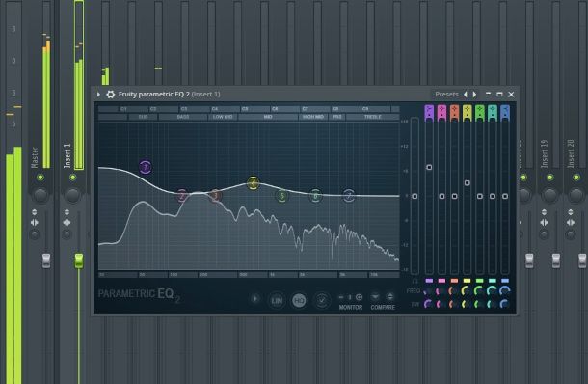Viewport: 588px width, 384px height.
Task: Click the blue band 7 BW knob
Action: [x=505, y=304]
